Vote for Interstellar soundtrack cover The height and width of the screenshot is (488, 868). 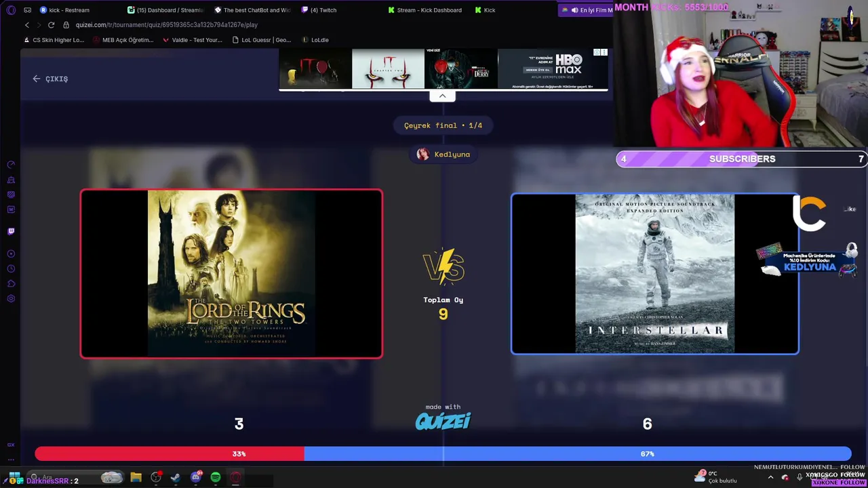tap(654, 274)
